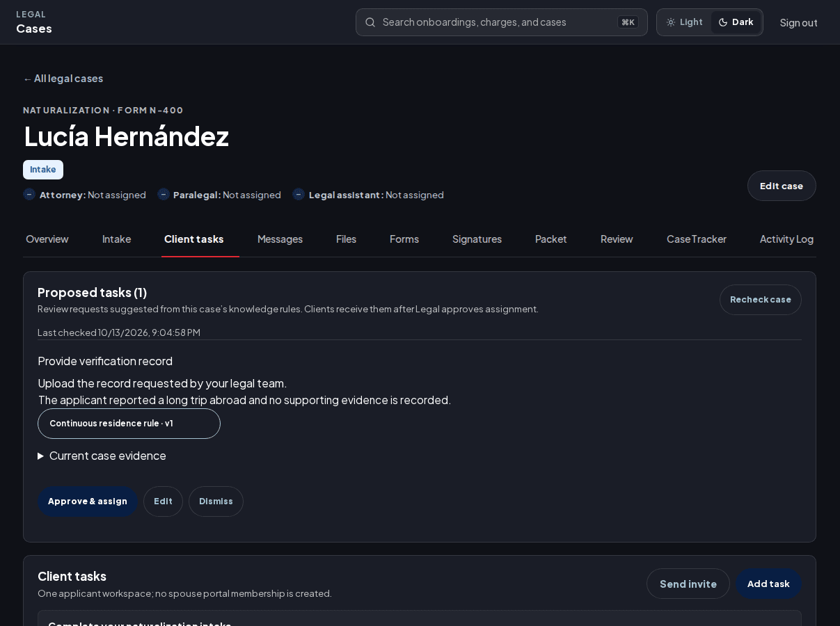Viewport: 840px width, 626px height.
Task: Open the Forms tab
Action: coord(404,239)
